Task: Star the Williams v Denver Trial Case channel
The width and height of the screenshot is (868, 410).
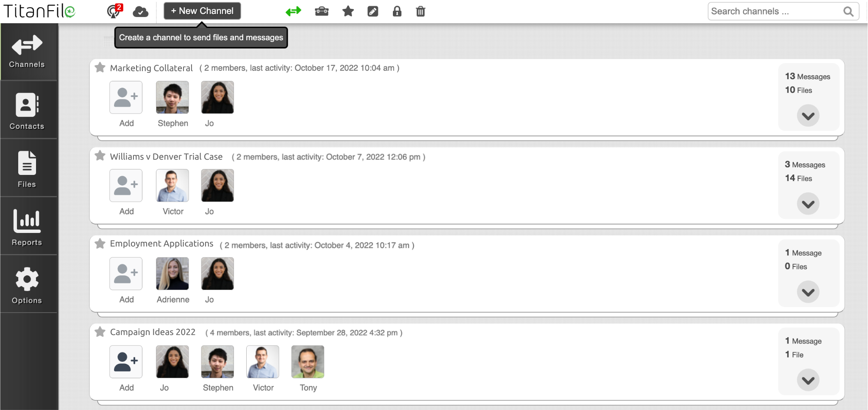Action: coord(100,156)
